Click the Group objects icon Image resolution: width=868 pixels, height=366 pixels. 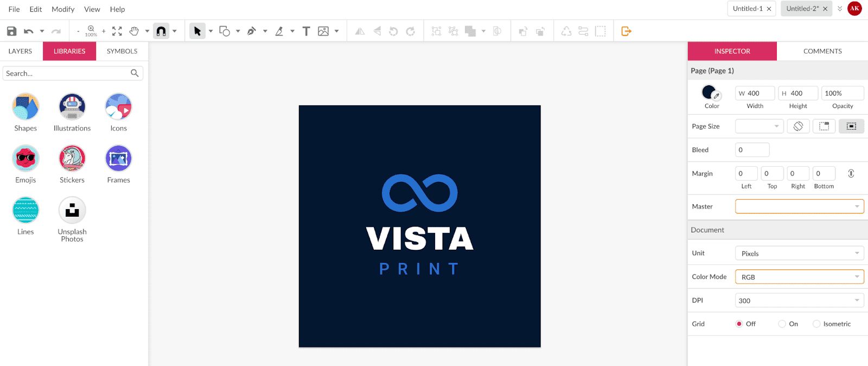(436, 31)
